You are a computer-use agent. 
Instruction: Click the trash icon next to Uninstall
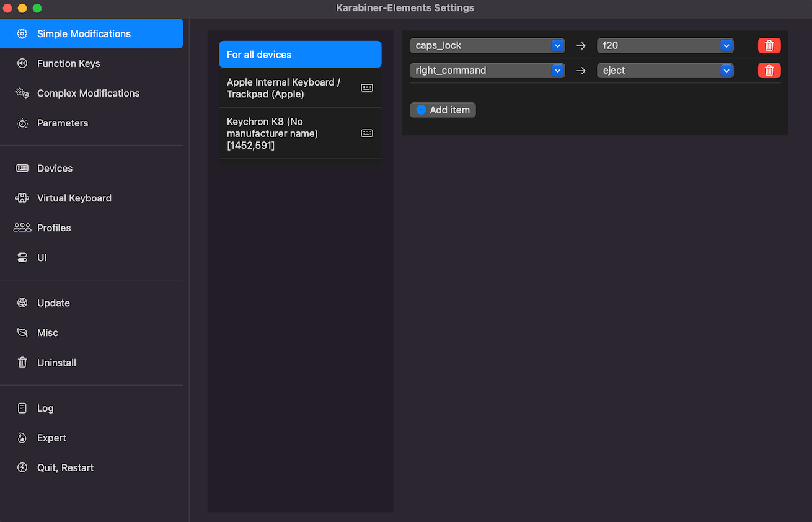(x=22, y=363)
